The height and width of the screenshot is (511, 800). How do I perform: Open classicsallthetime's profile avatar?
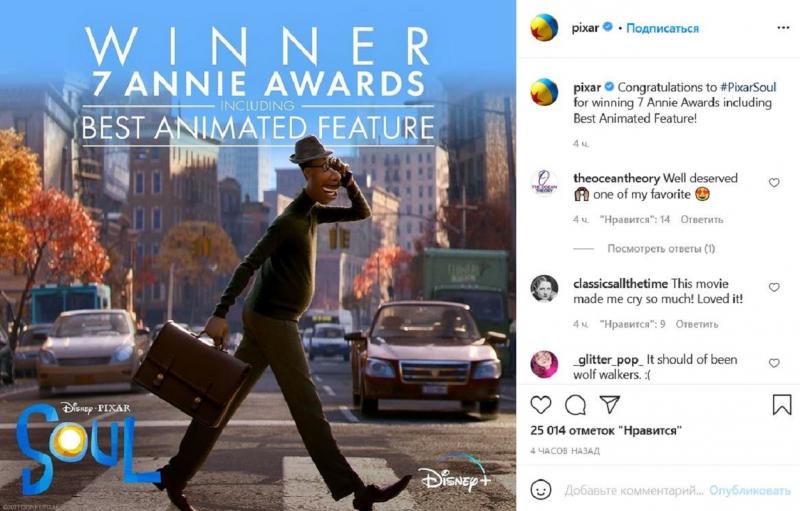tap(544, 288)
